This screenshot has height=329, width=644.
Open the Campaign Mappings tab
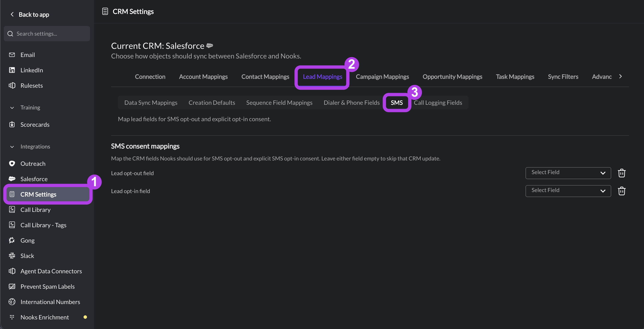pos(382,77)
